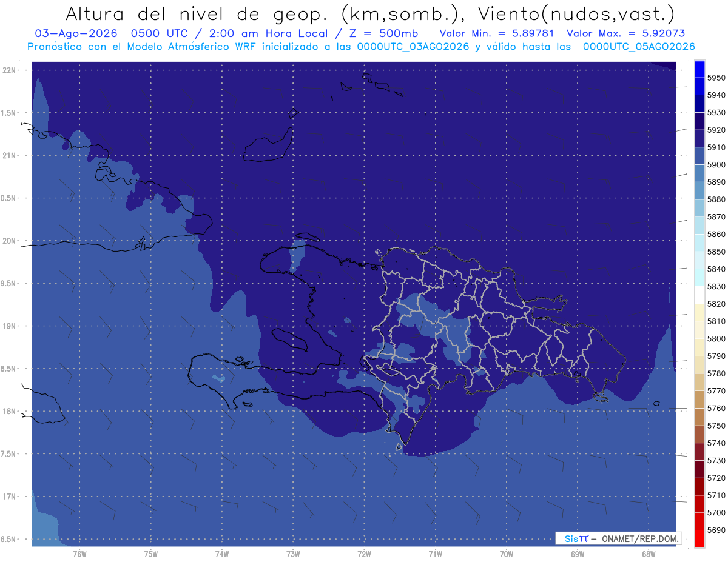
Task: Click the 5950 color scale label
Action: click(x=716, y=78)
